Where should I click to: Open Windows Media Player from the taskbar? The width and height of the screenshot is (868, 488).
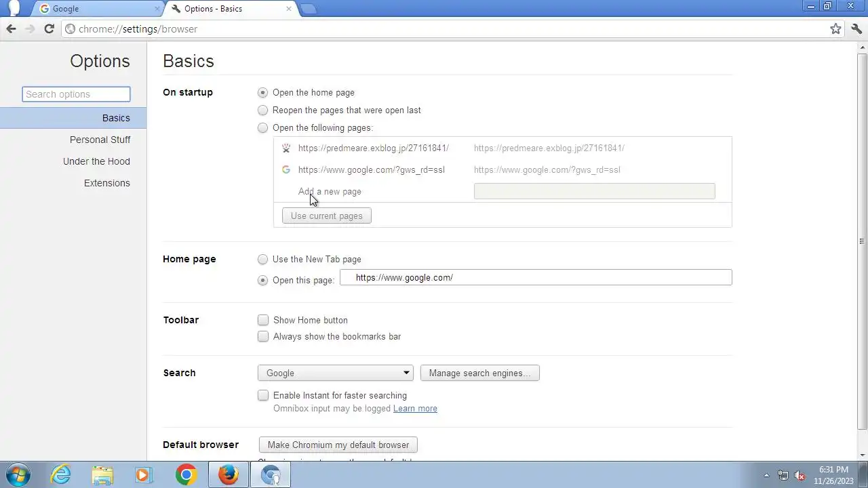(x=143, y=474)
